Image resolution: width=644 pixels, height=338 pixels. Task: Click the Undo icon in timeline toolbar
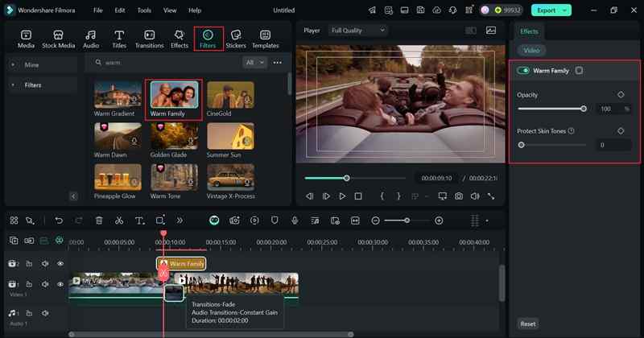click(x=59, y=221)
